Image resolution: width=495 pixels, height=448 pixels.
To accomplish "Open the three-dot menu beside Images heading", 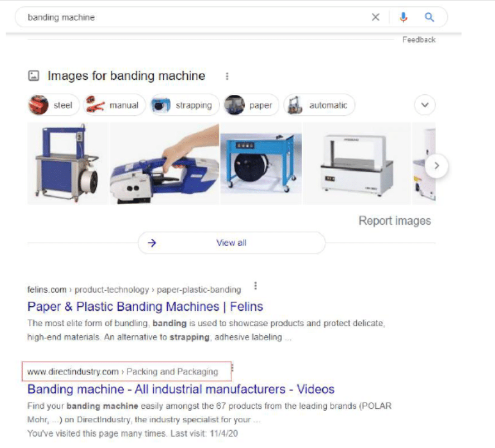I will pyautogui.click(x=227, y=76).
